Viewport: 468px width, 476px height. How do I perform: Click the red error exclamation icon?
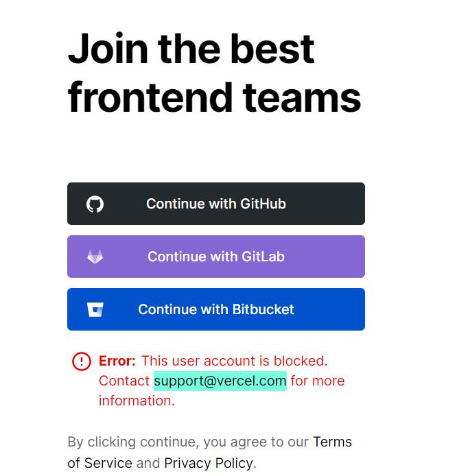81,361
